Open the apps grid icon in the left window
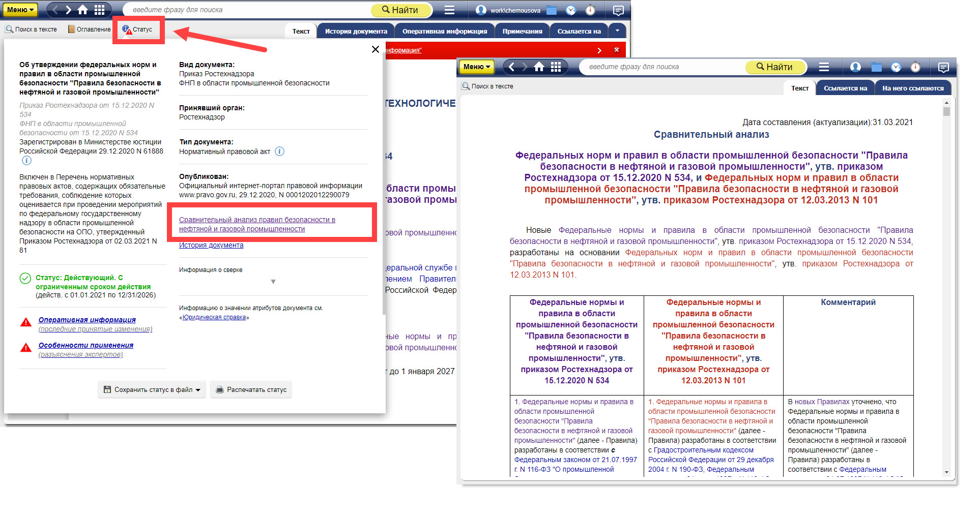 click(x=100, y=10)
